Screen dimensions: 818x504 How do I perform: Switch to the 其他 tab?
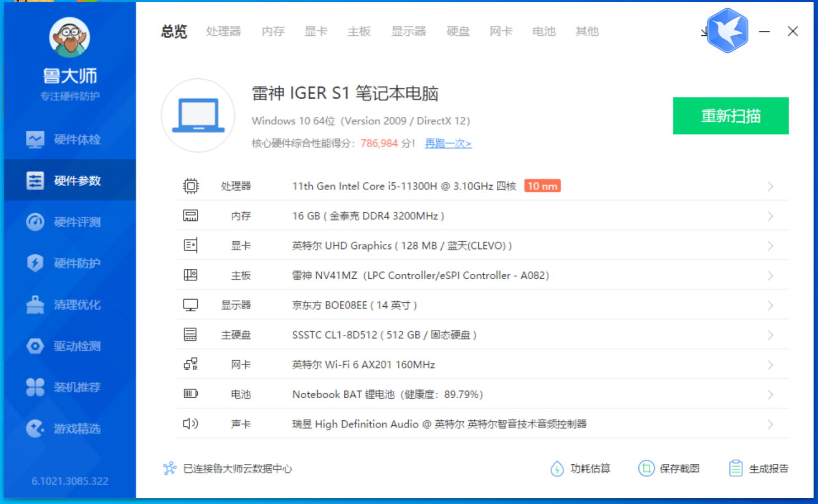coord(587,31)
